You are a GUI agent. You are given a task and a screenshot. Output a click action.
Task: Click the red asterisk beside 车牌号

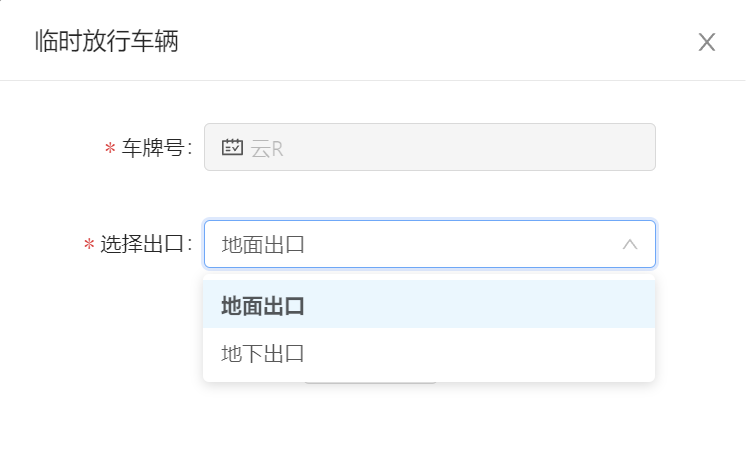[110, 148]
